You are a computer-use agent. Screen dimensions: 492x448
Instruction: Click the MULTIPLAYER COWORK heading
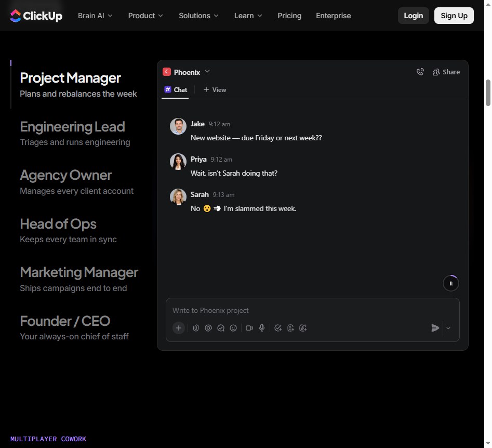(48, 439)
